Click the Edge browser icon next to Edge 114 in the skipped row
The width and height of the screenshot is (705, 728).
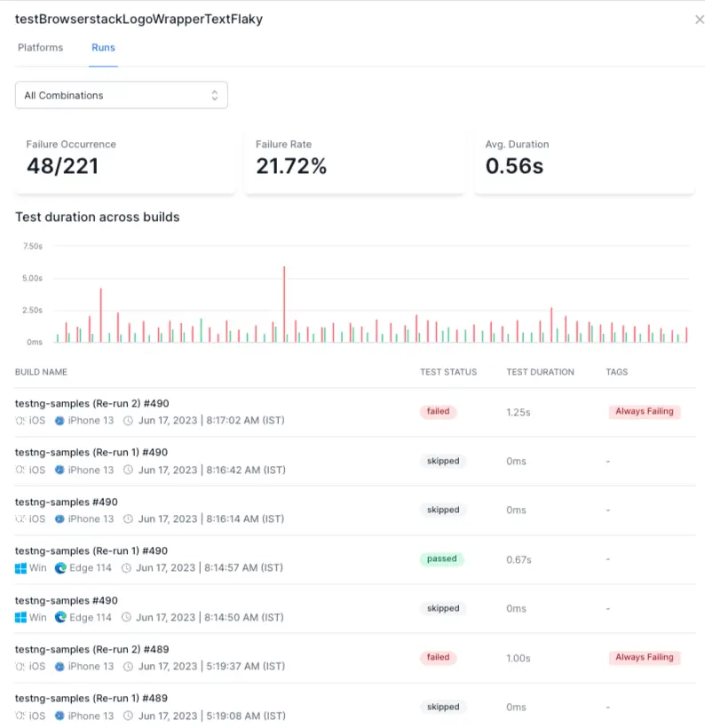pyautogui.click(x=60, y=617)
